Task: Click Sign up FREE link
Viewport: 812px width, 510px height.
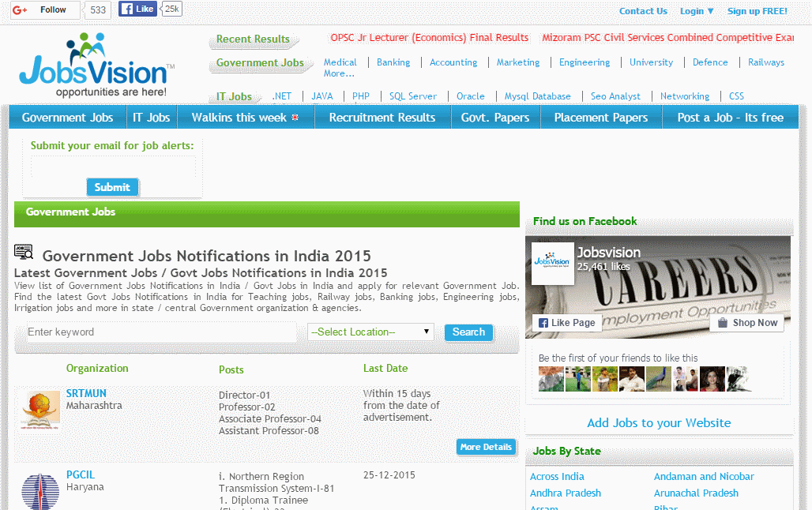Action: point(757,11)
